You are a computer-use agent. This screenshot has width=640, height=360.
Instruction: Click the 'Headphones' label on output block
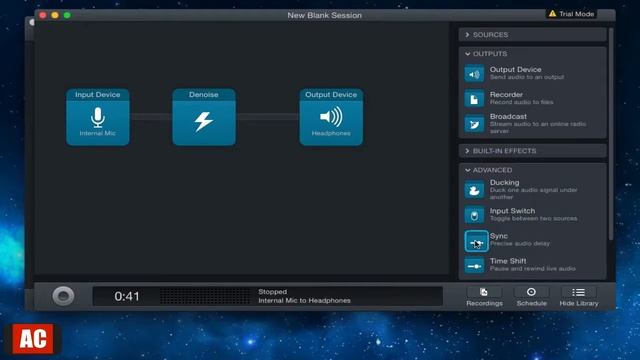coord(331,133)
